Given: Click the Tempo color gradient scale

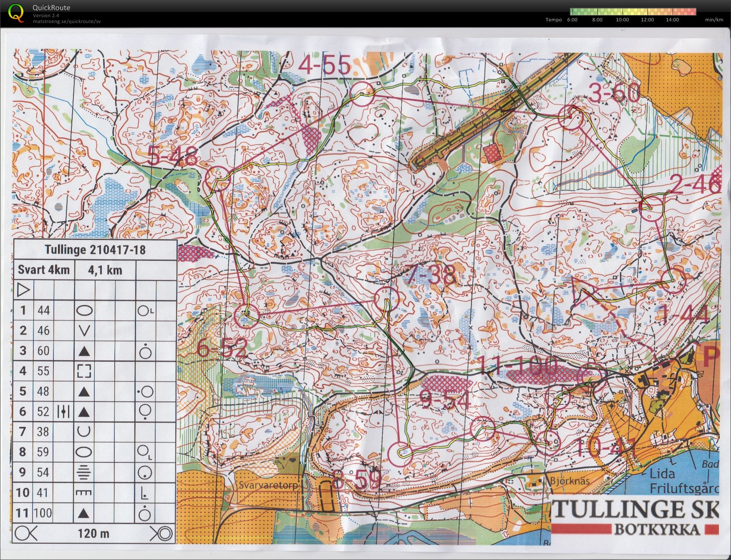Looking at the screenshot, I should 633,12.
